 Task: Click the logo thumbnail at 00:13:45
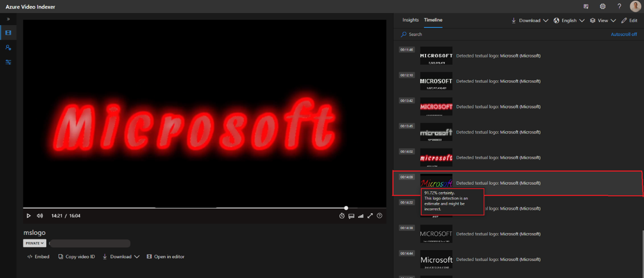pos(436,132)
